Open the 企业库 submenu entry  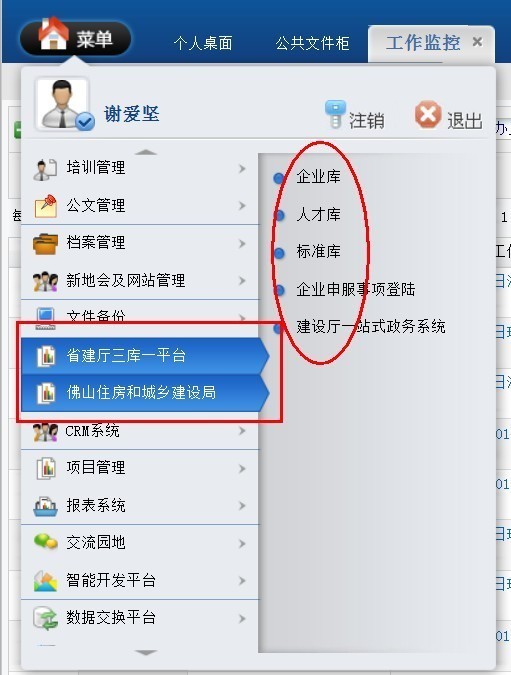(318, 176)
